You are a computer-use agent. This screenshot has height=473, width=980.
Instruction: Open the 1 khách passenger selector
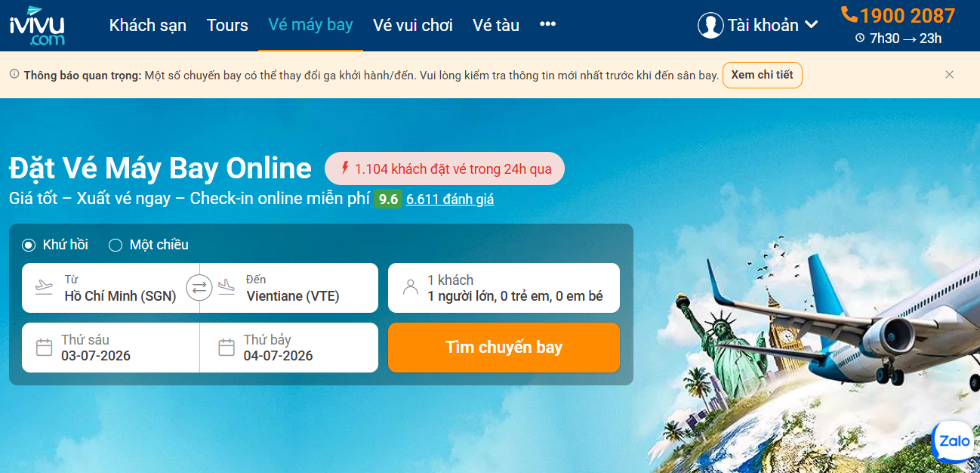click(x=504, y=288)
